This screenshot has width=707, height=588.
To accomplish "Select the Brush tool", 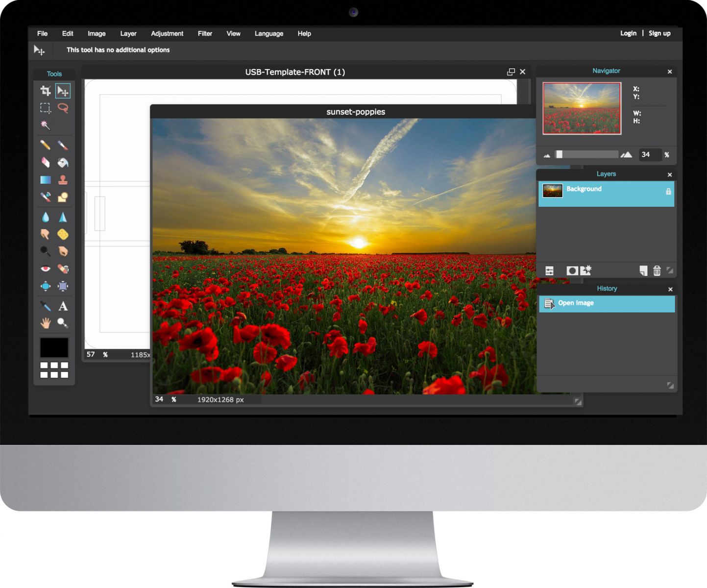I will click(63, 145).
